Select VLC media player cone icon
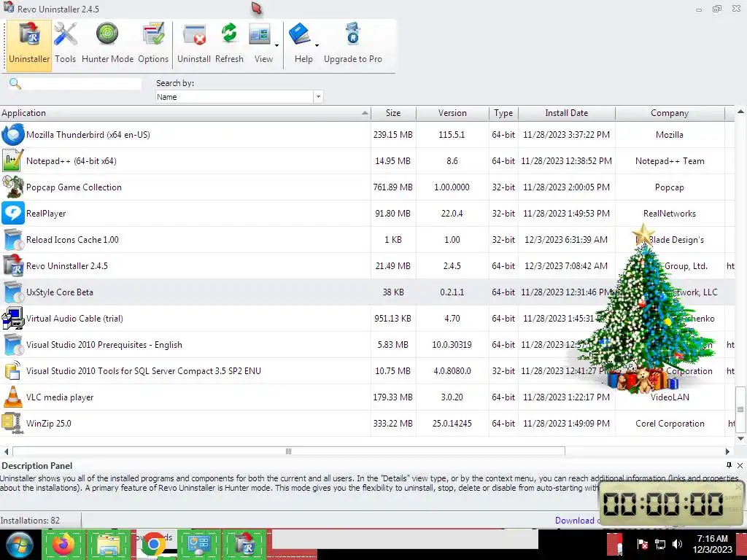The height and width of the screenshot is (560, 747). click(13, 397)
